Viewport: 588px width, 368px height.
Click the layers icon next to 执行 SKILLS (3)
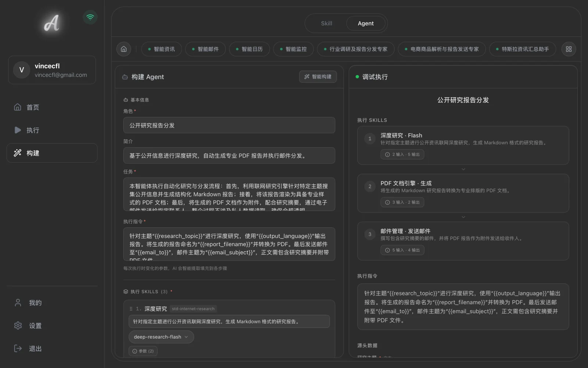click(x=126, y=291)
